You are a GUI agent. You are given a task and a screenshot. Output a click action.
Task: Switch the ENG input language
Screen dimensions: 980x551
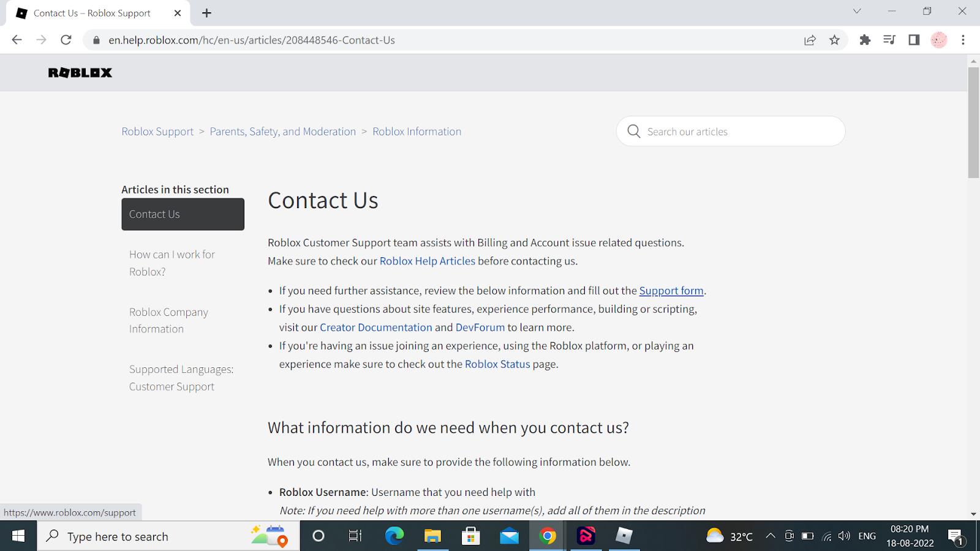(867, 536)
